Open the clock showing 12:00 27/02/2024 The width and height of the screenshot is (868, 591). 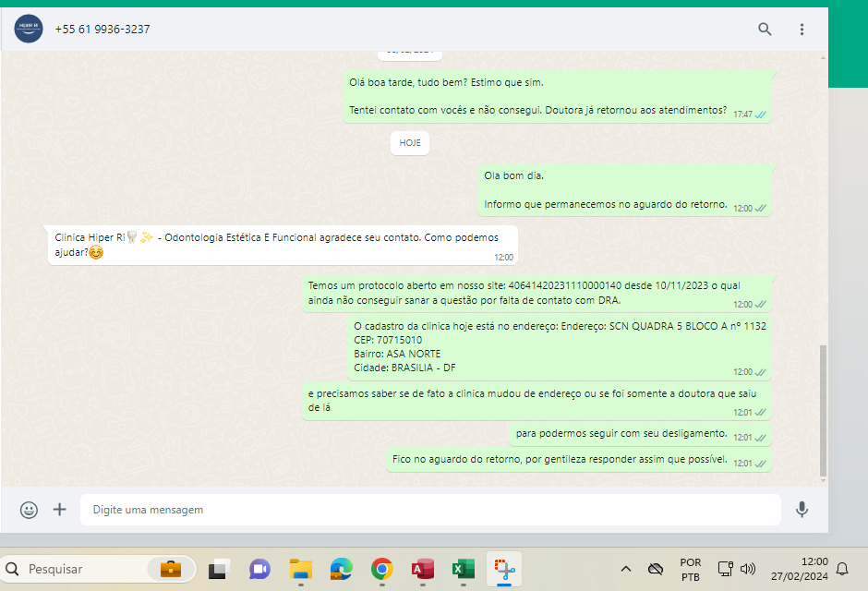800,569
